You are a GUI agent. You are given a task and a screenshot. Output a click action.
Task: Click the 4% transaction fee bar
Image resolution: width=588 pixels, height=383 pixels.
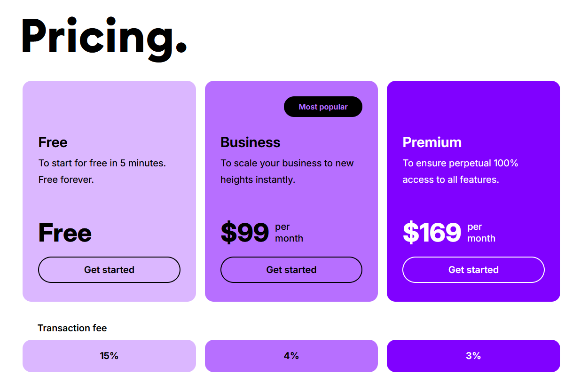[x=291, y=356]
